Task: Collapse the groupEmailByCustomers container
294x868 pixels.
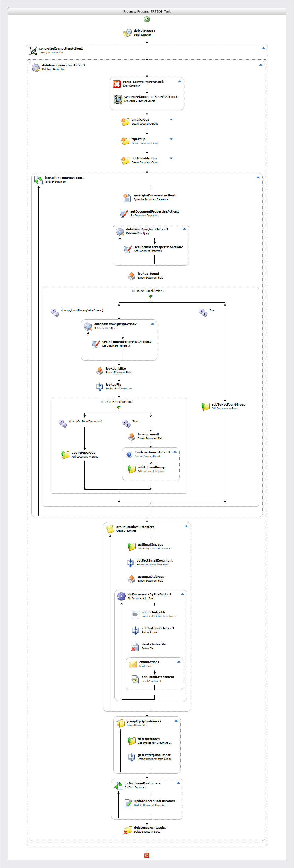Action: (x=186, y=526)
